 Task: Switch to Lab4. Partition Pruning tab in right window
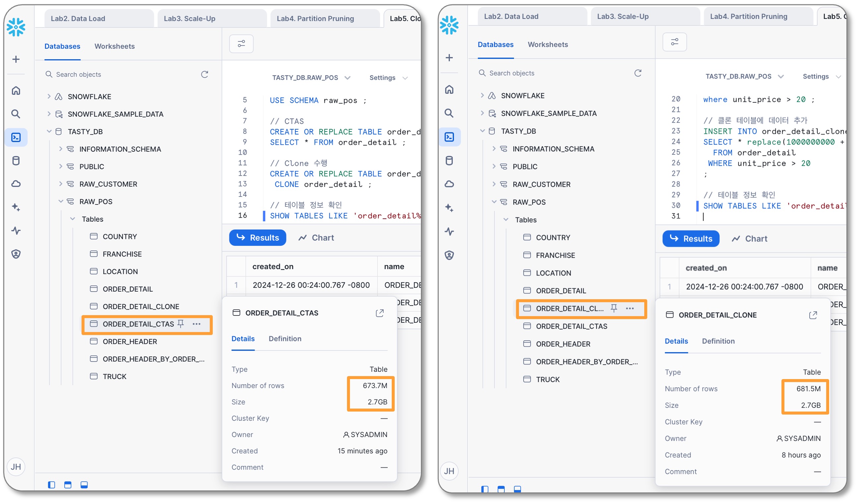point(759,16)
